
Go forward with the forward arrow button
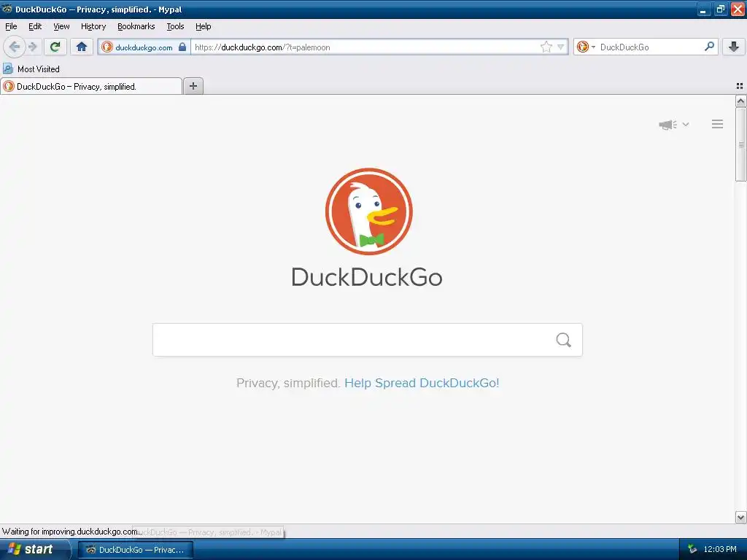tap(32, 47)
